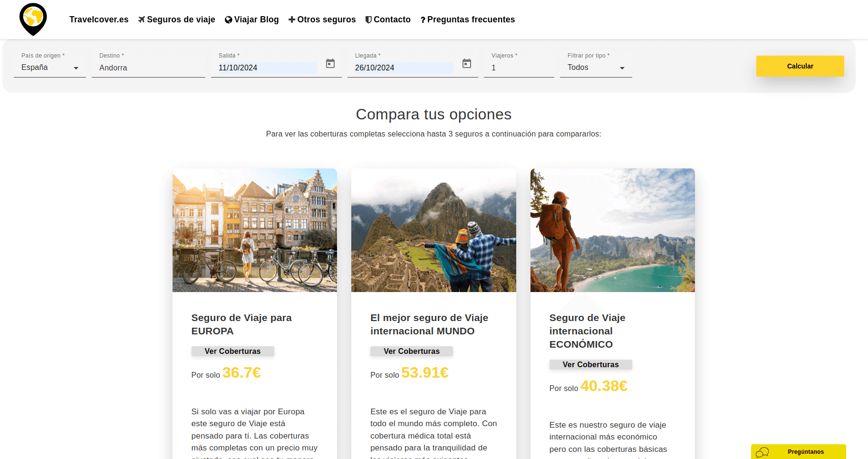This screenshot has width=868, height=459.
Task: Click the plus icon beside Otros seguros
Action: [292, 20]
